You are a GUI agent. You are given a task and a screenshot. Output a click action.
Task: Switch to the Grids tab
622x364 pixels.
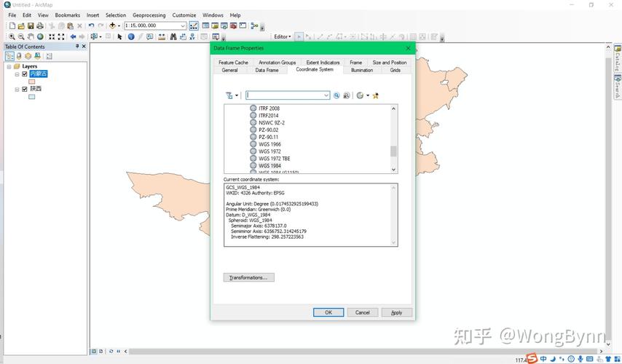click(x=395, y=70)
